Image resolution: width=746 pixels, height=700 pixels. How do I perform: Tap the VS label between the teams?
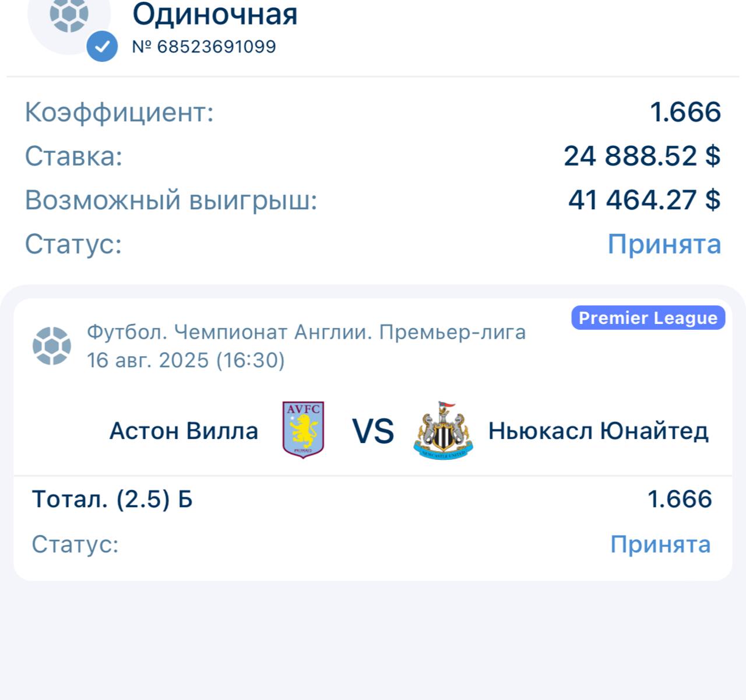[x=373, y=431]
